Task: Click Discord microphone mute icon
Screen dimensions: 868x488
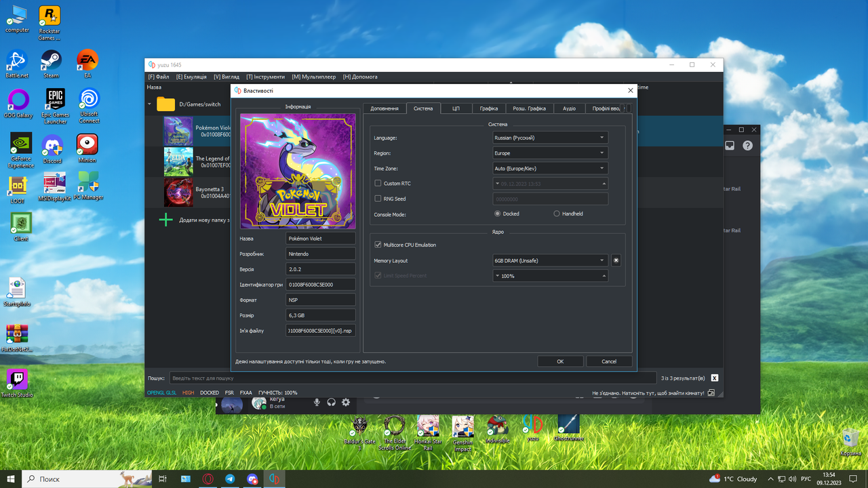Action: point(317,402)
